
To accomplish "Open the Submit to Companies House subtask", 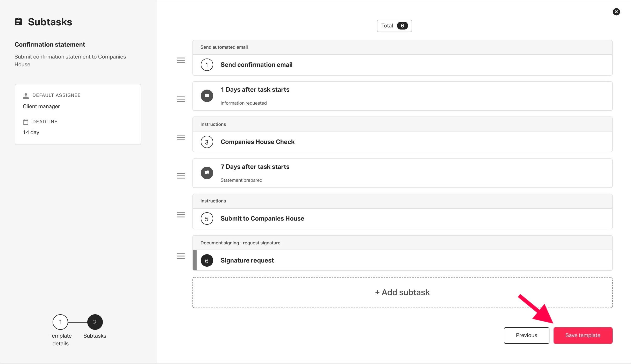I will (x=402, y=219).
